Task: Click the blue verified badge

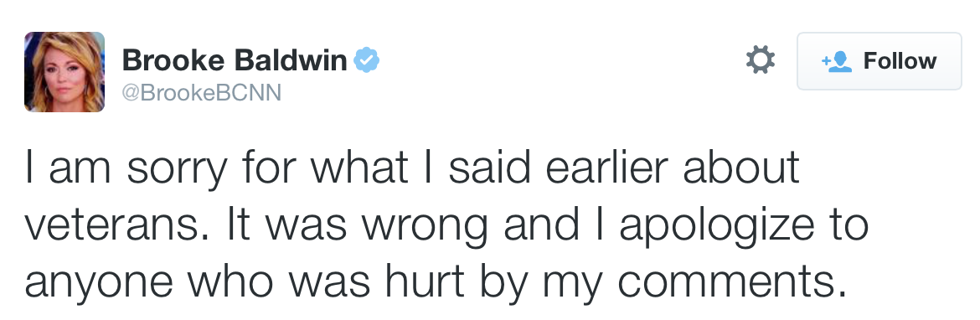Action: (367, 60)
